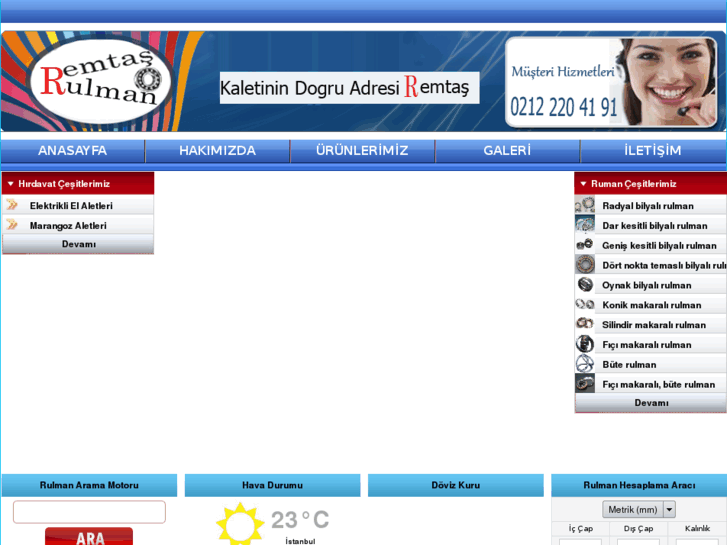The width and height of the screenshot is (727, 545).
Task: Open Oynak bilyalı rulman link
Action: [646, 285]
